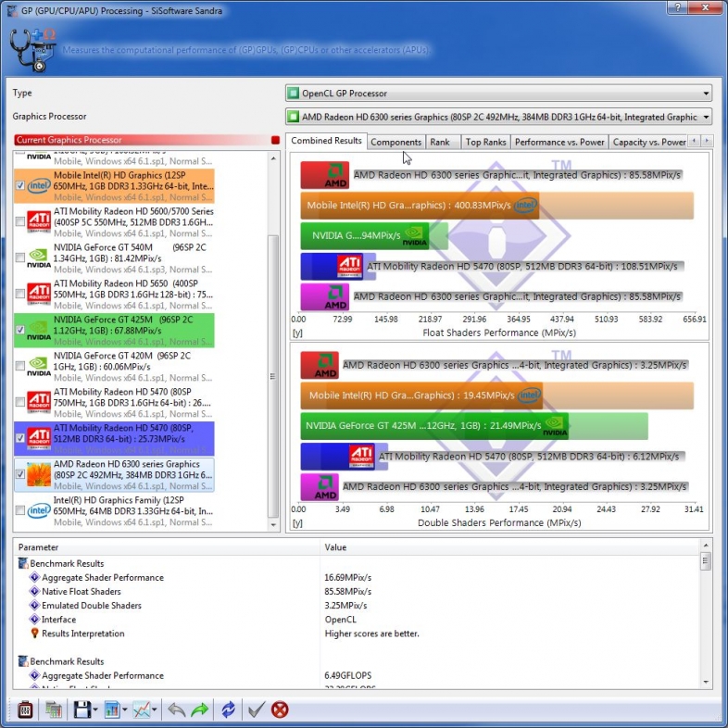The height and width of the screenshot is (728, 728).
Task: Click the processor list scrollbar thumb
Action: tap(273, 376)
